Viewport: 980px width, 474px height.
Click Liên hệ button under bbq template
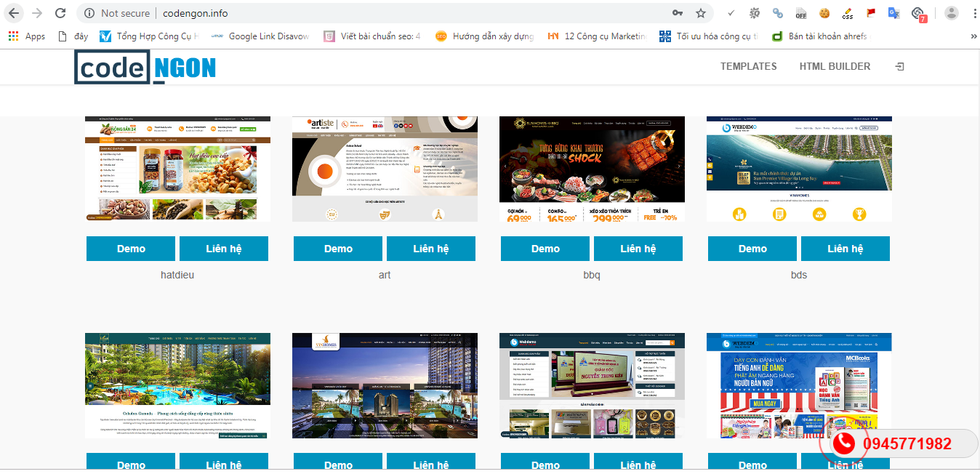(x=638, y=249)
